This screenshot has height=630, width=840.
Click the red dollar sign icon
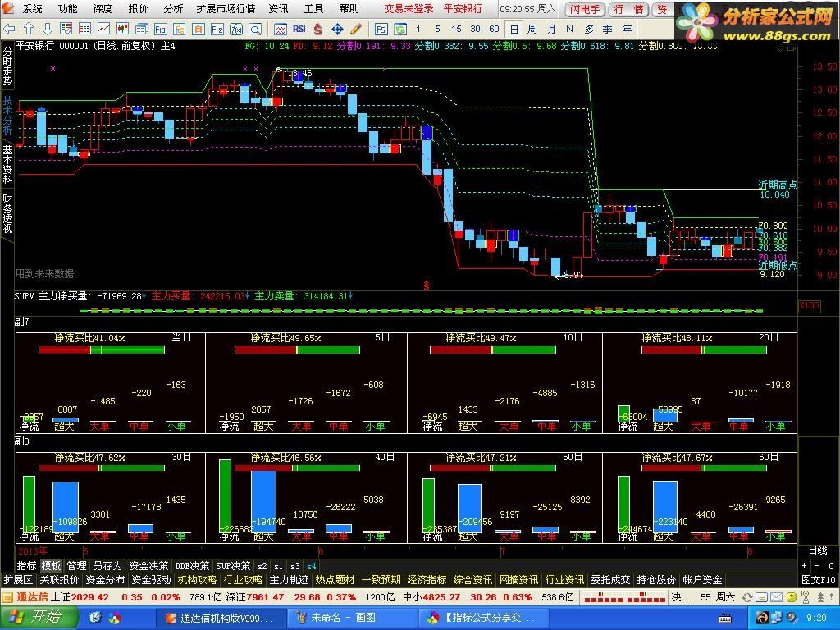click(317, 29)
